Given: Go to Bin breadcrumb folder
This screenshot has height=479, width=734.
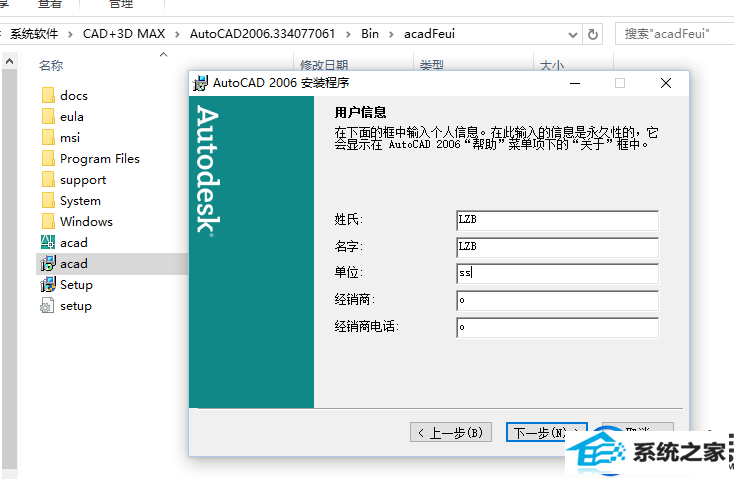Looking at the screenshot, I should click(x=370, y=34).
